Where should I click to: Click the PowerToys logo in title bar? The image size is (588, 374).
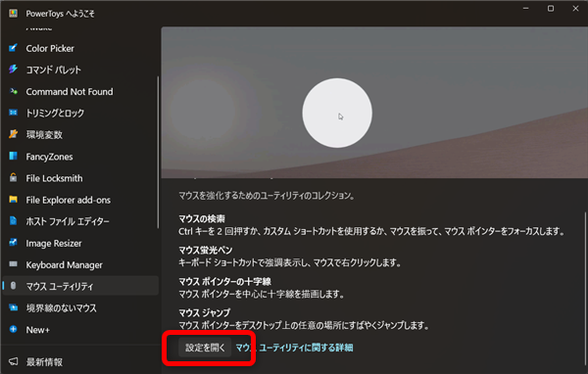(13, 14)
